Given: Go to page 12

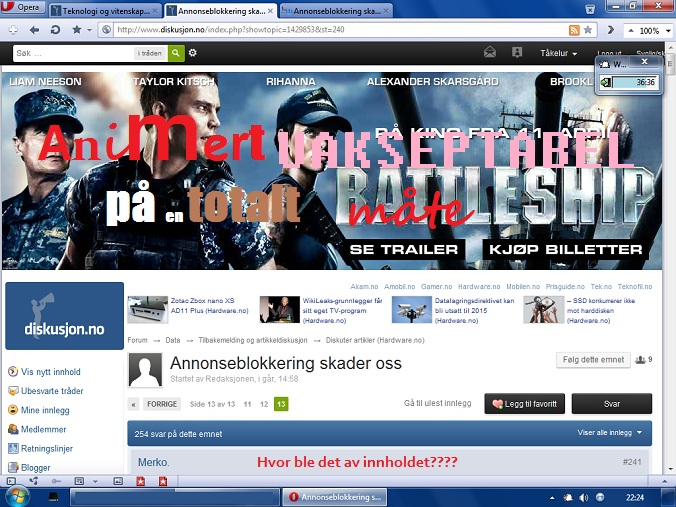Looking at the screenshot, I should point(264,404).
